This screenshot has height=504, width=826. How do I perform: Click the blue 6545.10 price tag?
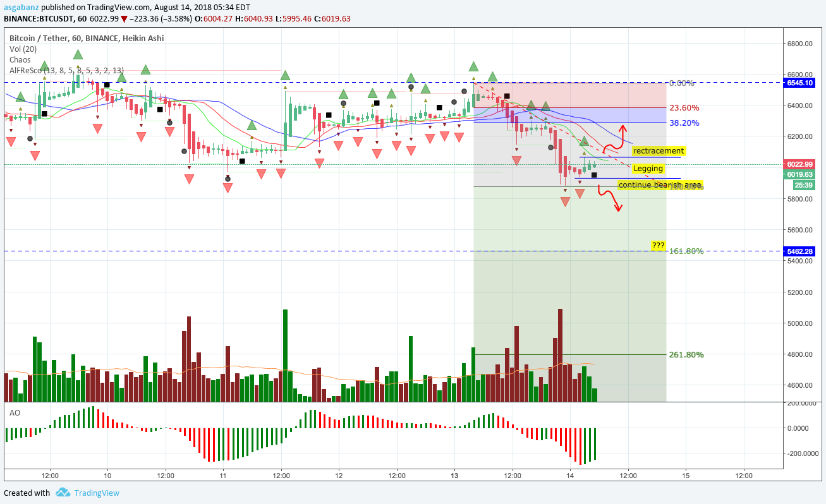click(x=799, y=83)
